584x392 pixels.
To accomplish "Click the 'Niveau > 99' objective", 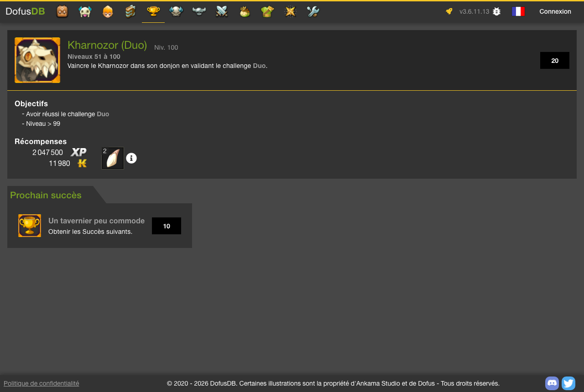I will tap(43, 124).
